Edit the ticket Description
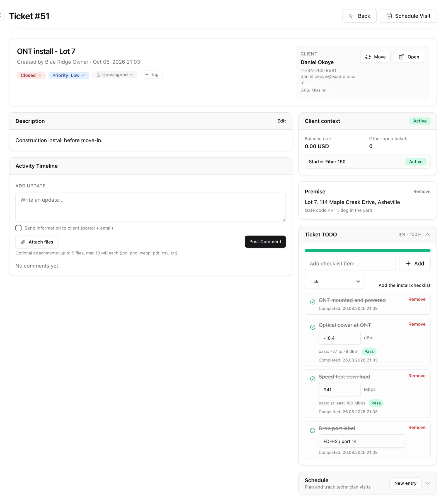Screen dimensions: 446x504 tap(281, 121)
